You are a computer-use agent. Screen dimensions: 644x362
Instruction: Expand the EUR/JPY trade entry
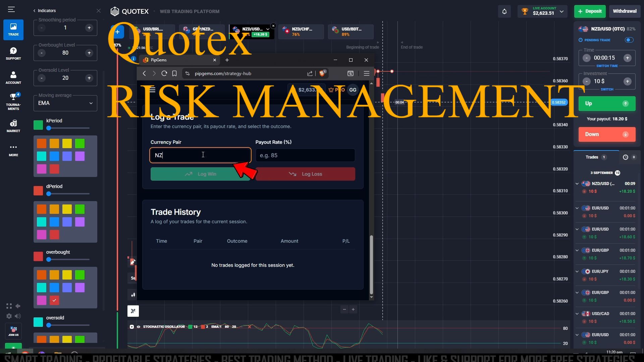(577, 271)
